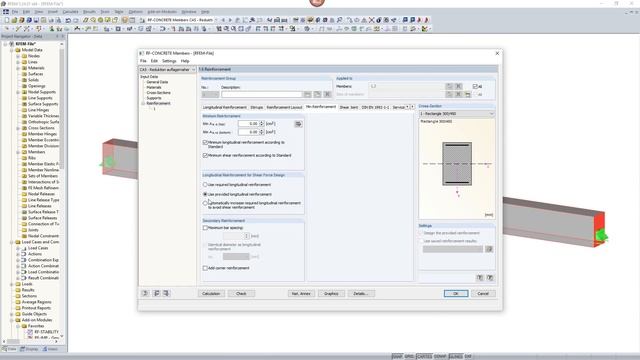Screen dimensions: 640x360
Task: Go to next case arrow in main toolbar
Action: 230,20
